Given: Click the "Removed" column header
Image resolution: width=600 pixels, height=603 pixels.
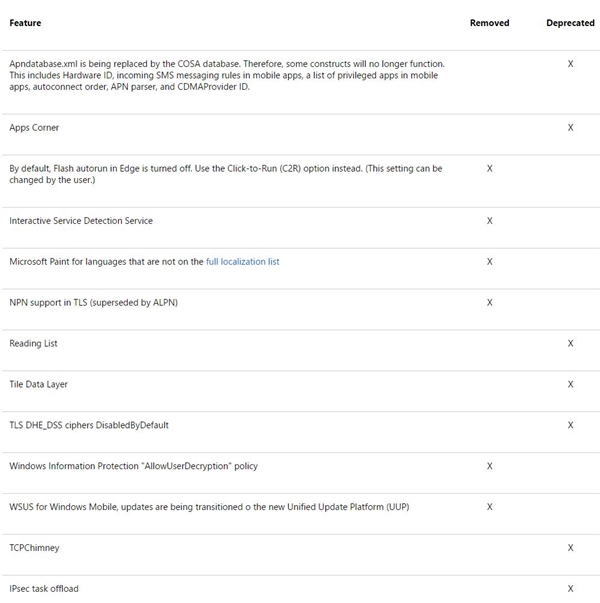Looking at the screenshot, I should pos(489,23).
